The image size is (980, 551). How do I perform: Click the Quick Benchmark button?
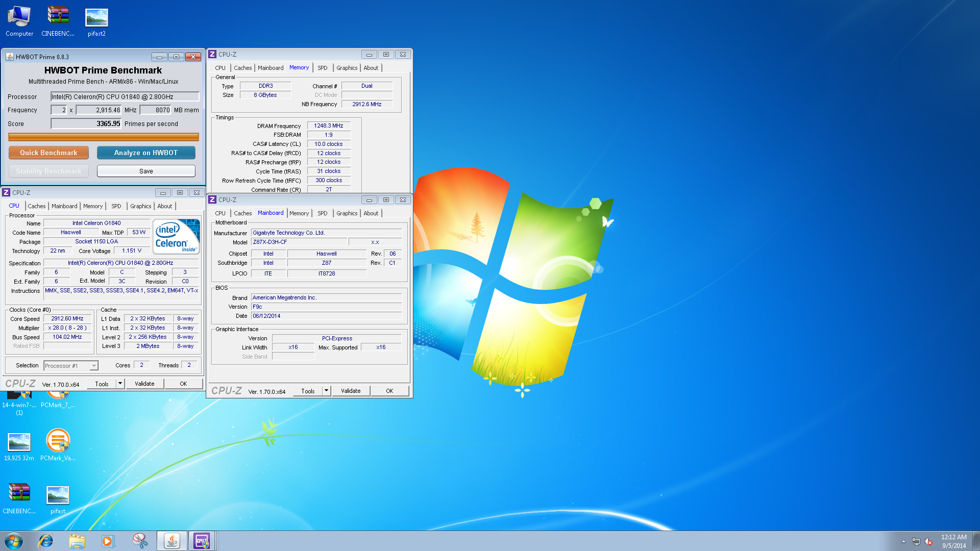(x=48, y=153)
